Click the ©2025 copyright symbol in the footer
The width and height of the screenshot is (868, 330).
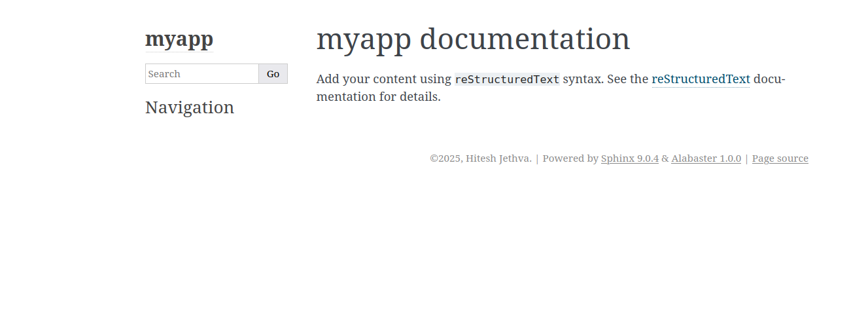[434, 158]
